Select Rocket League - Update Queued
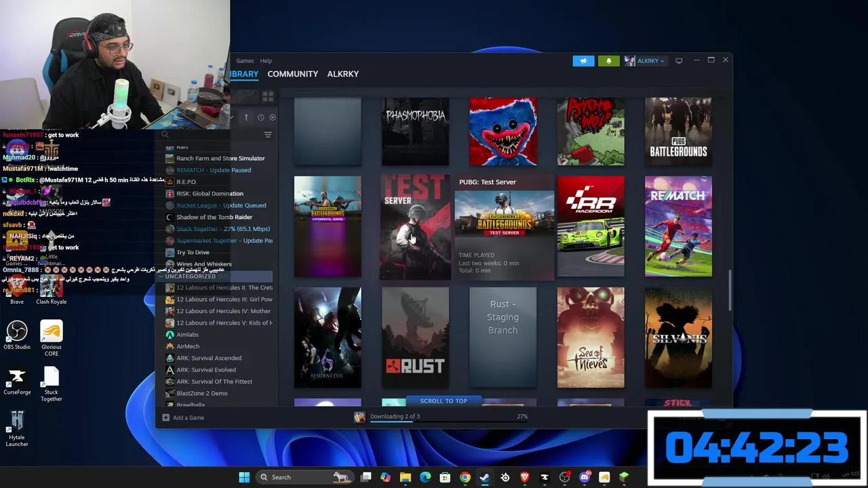Image resolution: width=868 pixels, height=488 pixels. (x=216, y=205)
